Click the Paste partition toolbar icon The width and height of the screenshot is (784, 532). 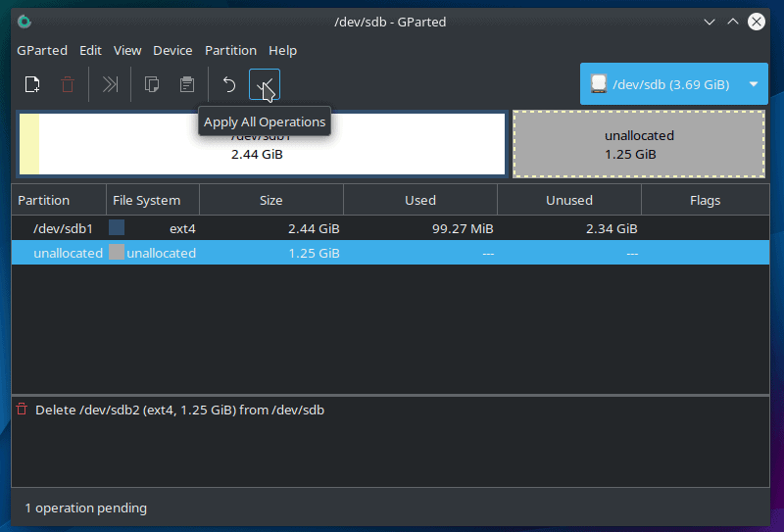186,84
